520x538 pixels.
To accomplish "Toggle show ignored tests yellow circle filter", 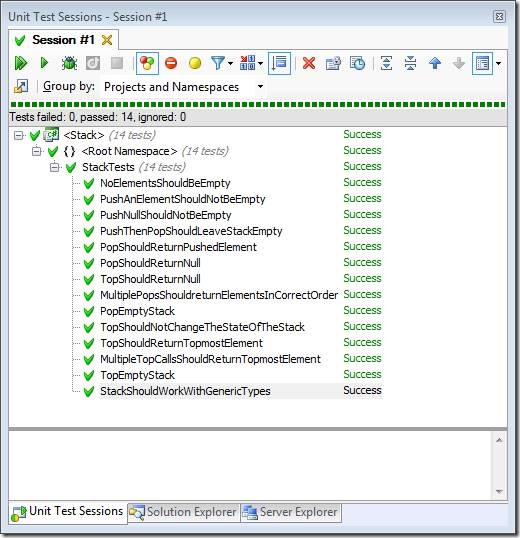I will [195, 63].
